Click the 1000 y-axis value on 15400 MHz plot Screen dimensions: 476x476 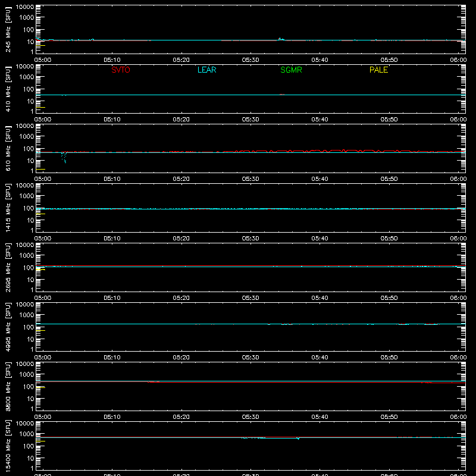[27, 434]
